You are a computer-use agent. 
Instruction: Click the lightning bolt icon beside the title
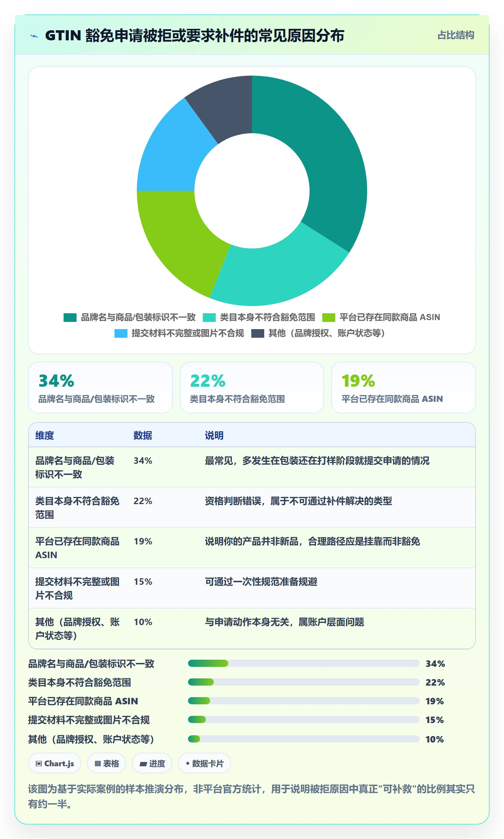click(x=34, y=36)
